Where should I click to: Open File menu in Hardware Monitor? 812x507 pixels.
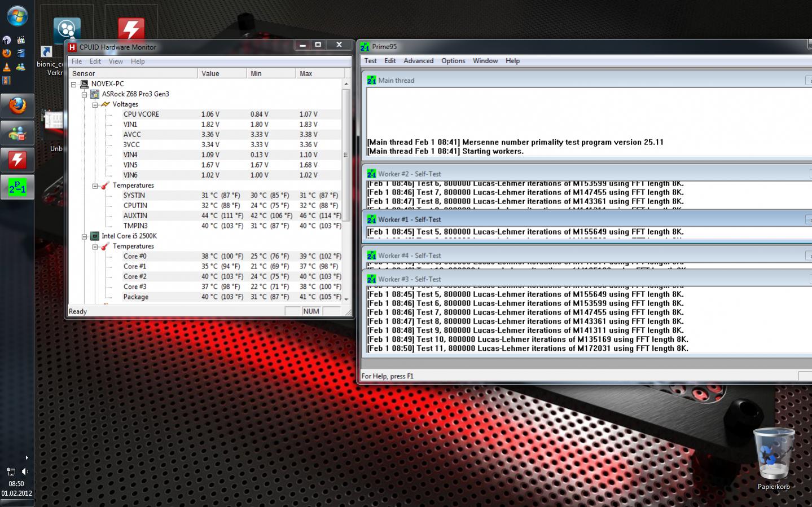coord(77,61)
